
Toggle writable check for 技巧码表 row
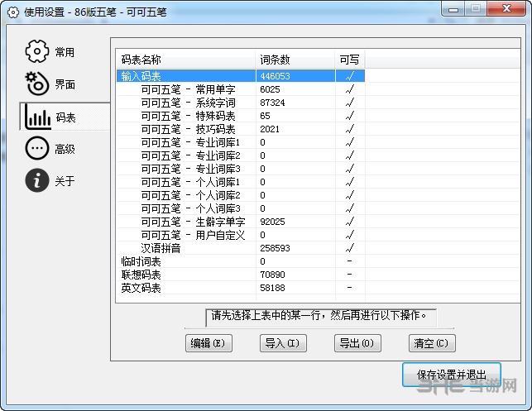[350, 129]
